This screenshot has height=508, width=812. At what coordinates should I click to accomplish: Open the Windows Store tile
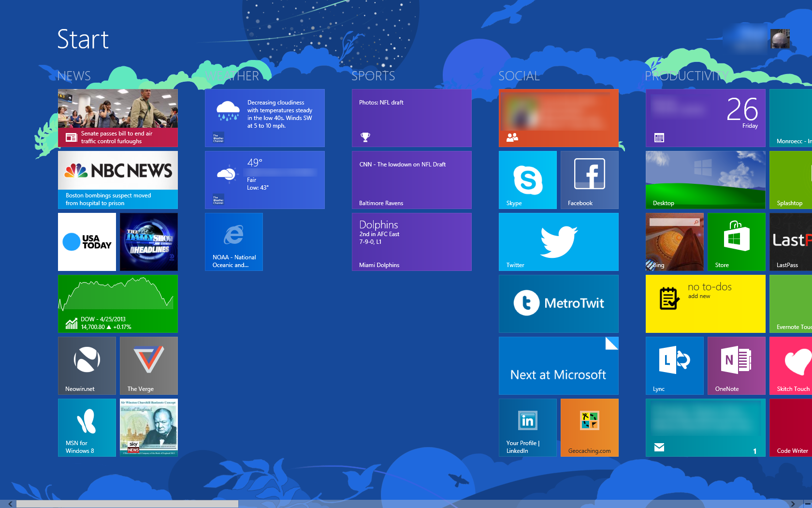click(736, 241)
